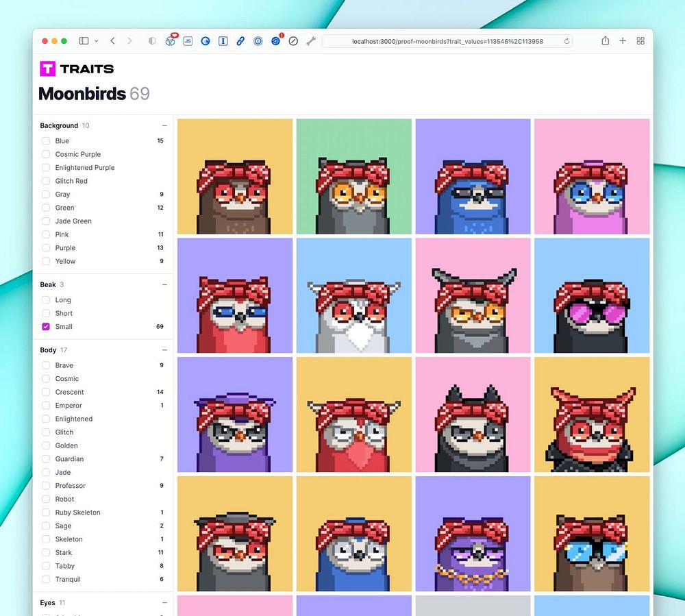Enable the Professor body checkbox
Screen dimensions: 685x616
46,486
